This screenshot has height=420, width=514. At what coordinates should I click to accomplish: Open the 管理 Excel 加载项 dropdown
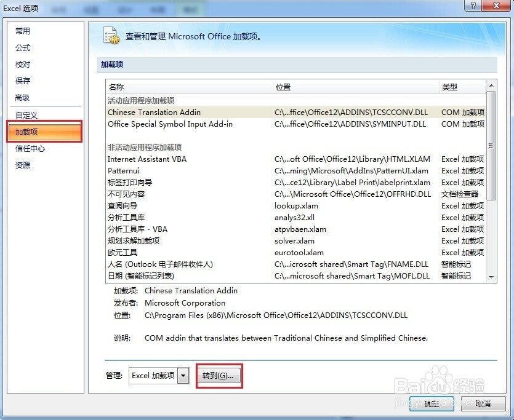pos(183,376)
